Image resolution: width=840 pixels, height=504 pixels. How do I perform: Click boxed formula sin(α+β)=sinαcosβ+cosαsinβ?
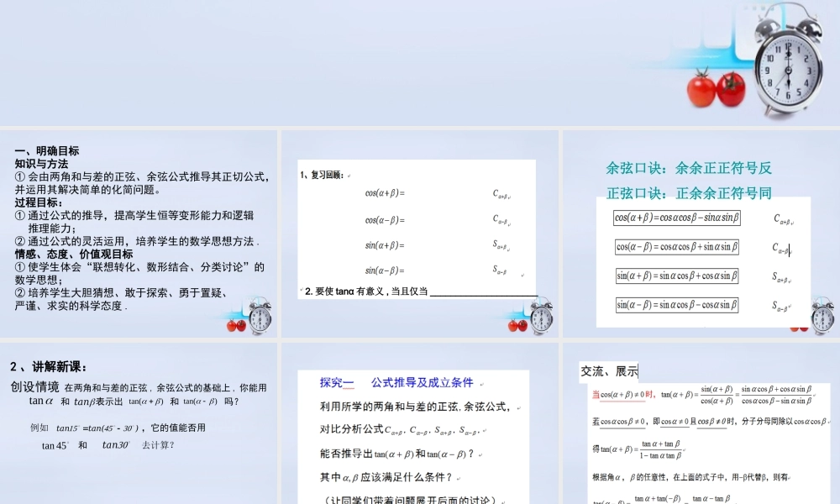pyautogui.click(x=676, y=276)
